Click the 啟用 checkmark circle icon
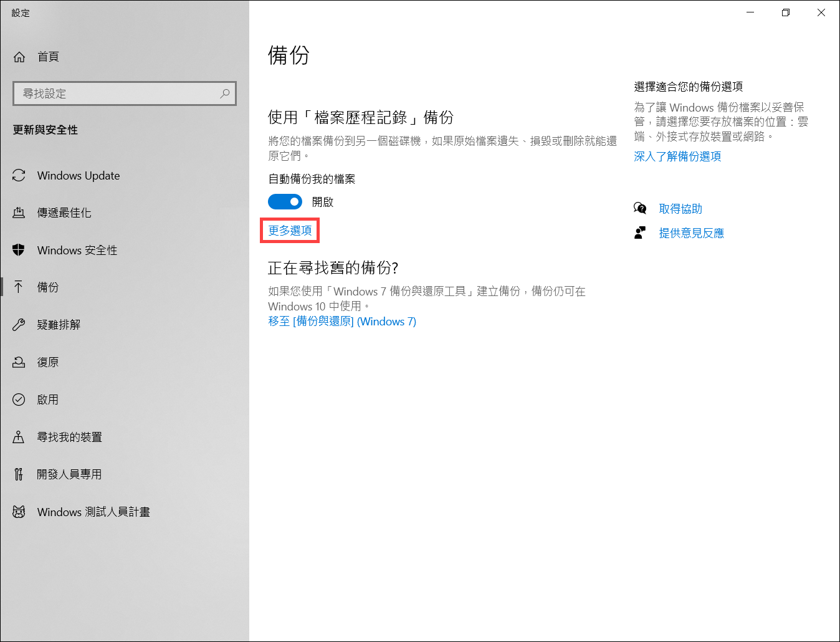Viewport: 840px width, 642px height. (x=19, y=400)
